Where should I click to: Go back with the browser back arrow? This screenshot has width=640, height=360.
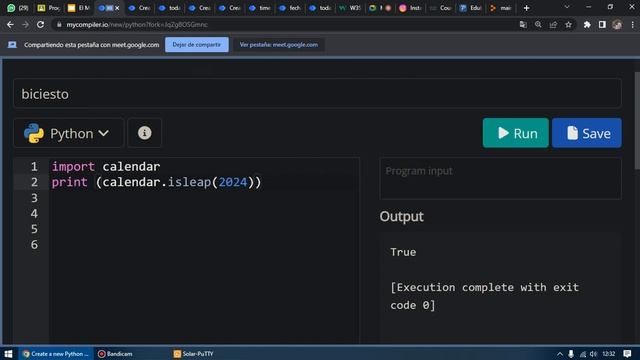point(10,24)
